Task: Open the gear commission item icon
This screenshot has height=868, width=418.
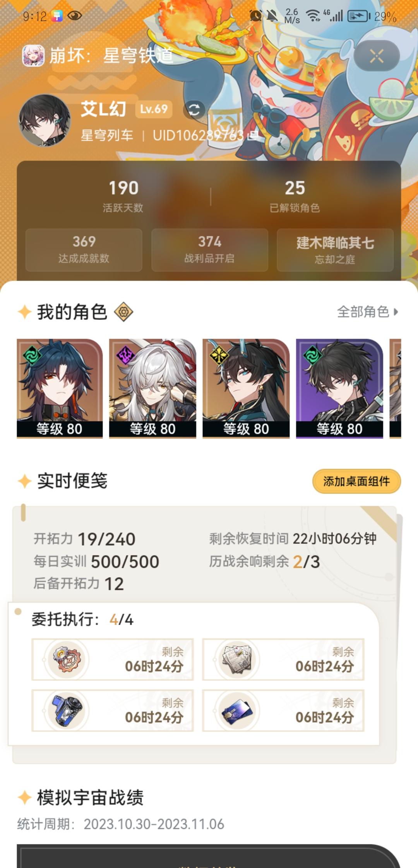Action: pyautogui.click(x=67, y=659)
